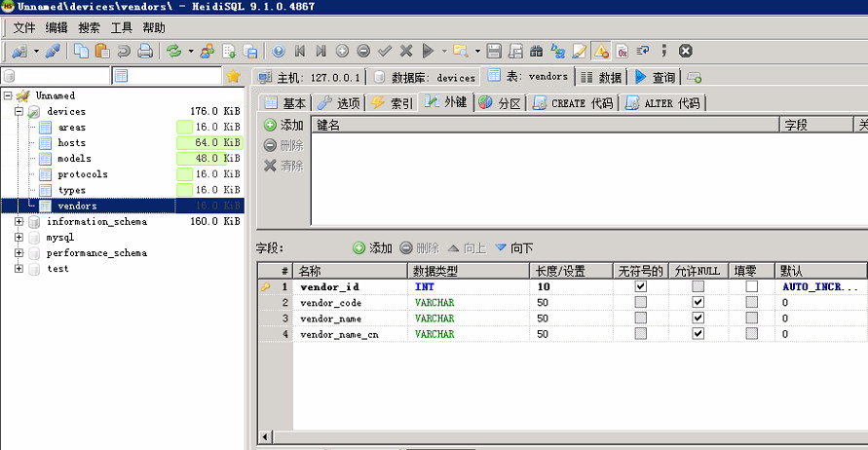Toggle word wrap icon in toolbar
Screen dimensions: 868x450
(x=643, y=51)
